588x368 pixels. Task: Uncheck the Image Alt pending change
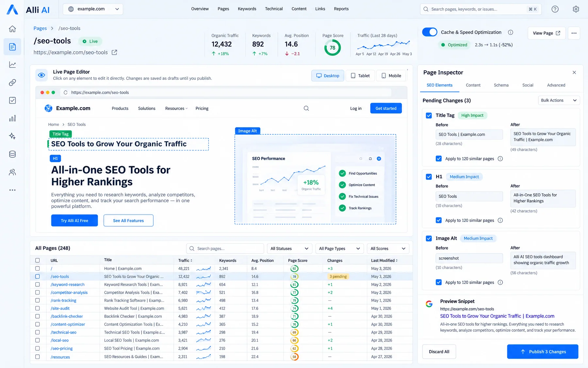429,238
